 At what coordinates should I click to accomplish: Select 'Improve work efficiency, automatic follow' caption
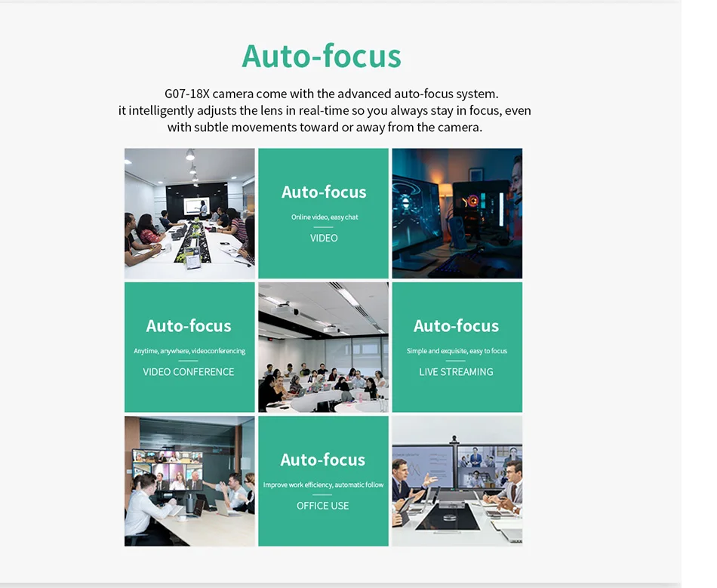323,485
